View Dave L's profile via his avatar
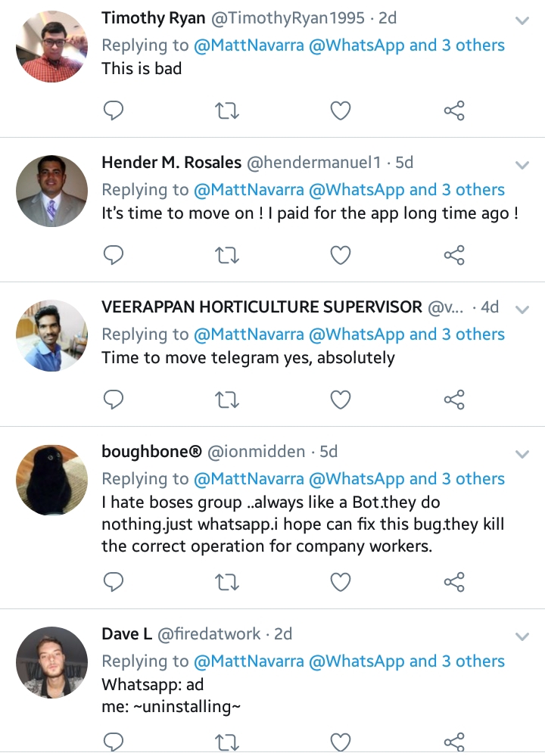This screenshot has height=756, width=545. click(52, 663)
